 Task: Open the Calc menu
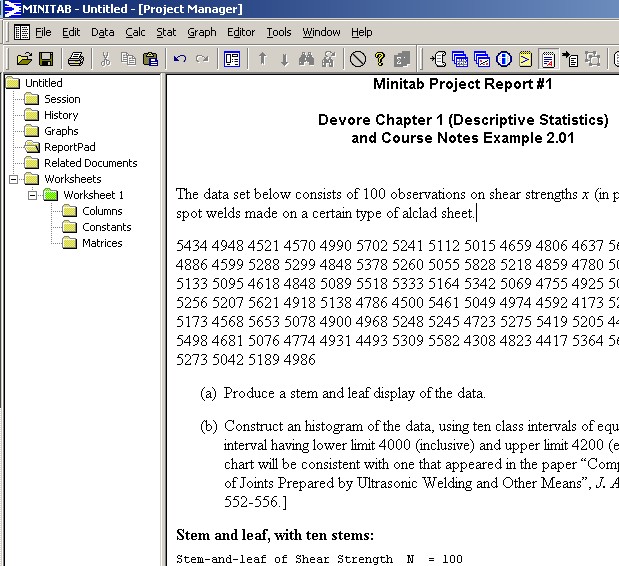[135, 32]
